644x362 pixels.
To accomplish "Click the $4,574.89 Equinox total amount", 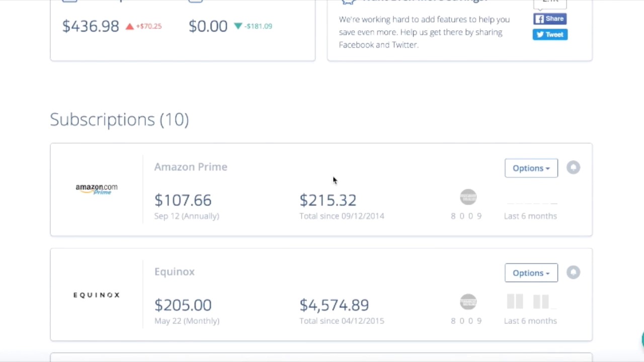I will [334, 305].
